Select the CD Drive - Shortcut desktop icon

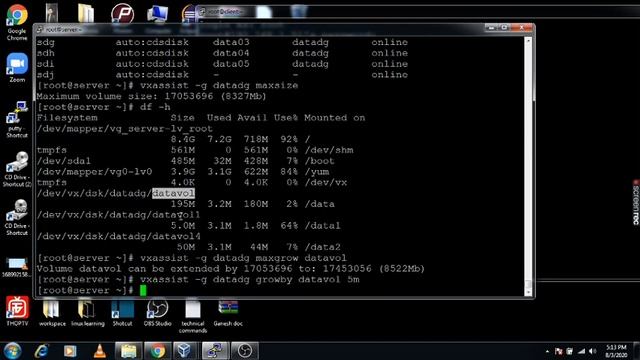pos(17,218)
